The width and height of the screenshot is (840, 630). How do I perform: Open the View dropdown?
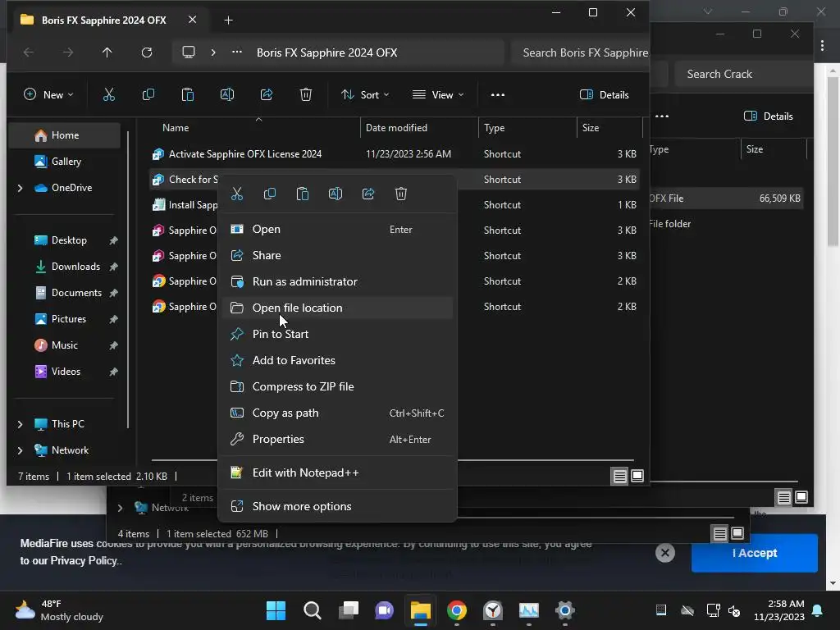click(x=438, y=95)
